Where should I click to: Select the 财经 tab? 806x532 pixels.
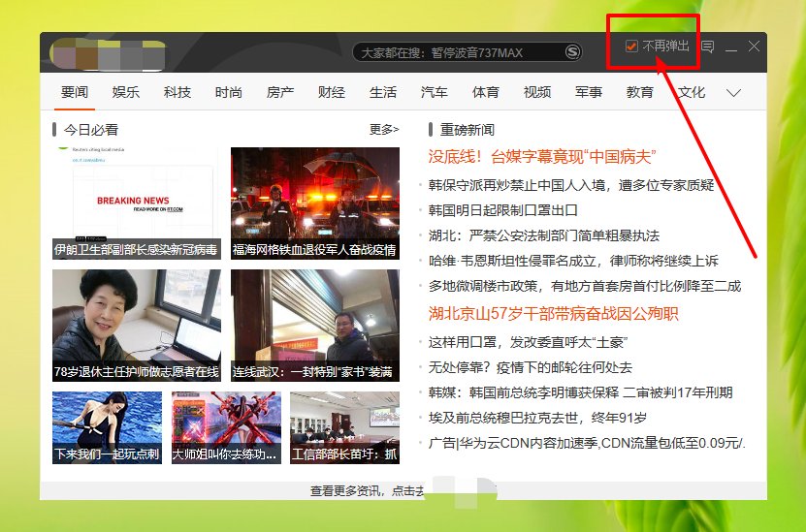coord(332,93)
